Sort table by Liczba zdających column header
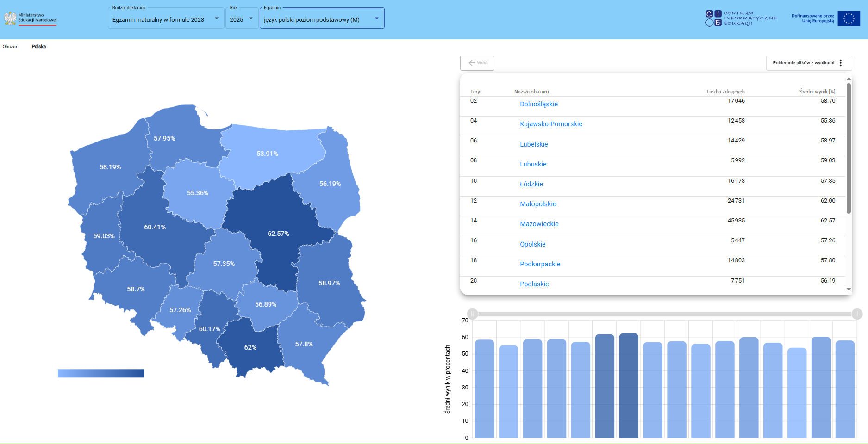 725,92
